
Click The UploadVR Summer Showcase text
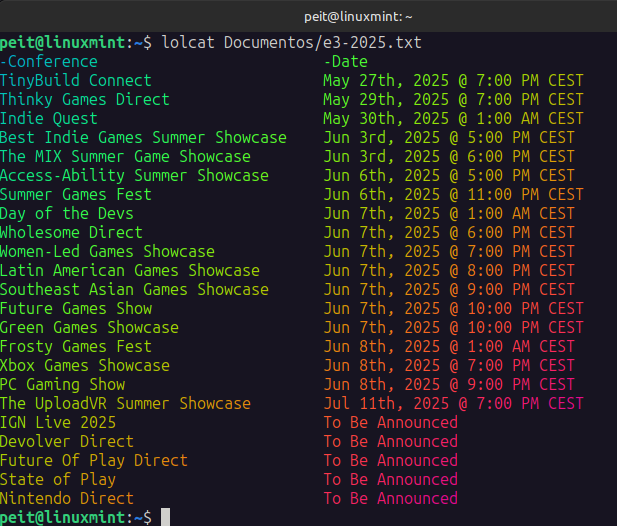[x=125, y=404]
